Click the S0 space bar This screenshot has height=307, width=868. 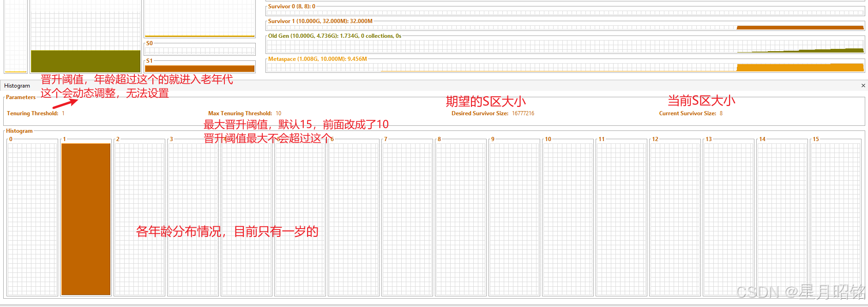click(x=199, y=50)
